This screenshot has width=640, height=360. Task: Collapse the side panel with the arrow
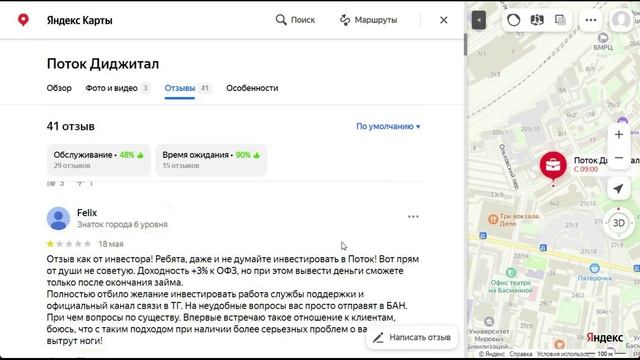point(478,20)
